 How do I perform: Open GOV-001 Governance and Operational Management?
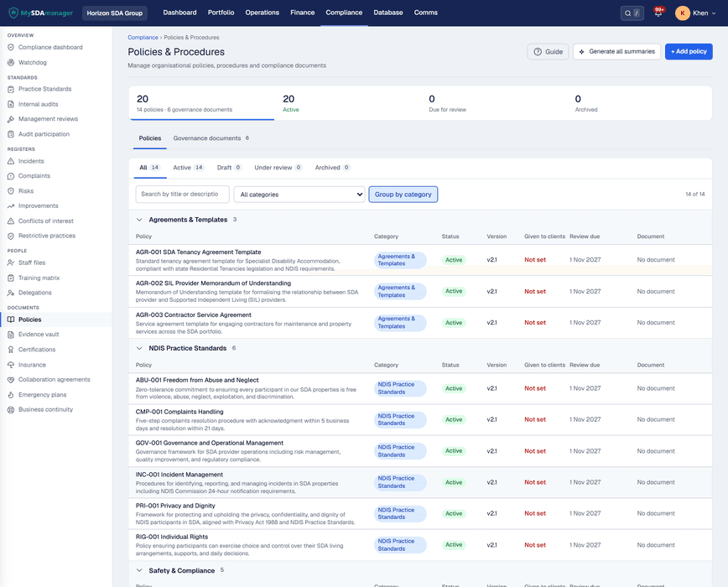[210, 443]
